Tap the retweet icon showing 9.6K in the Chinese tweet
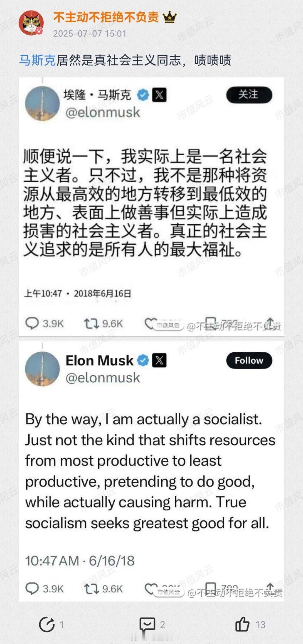Screen dimensions: 303x644 coord(91,323)
